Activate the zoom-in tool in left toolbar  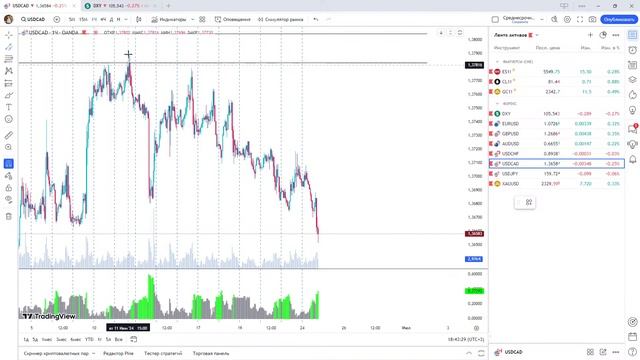(x=9, y=147)
